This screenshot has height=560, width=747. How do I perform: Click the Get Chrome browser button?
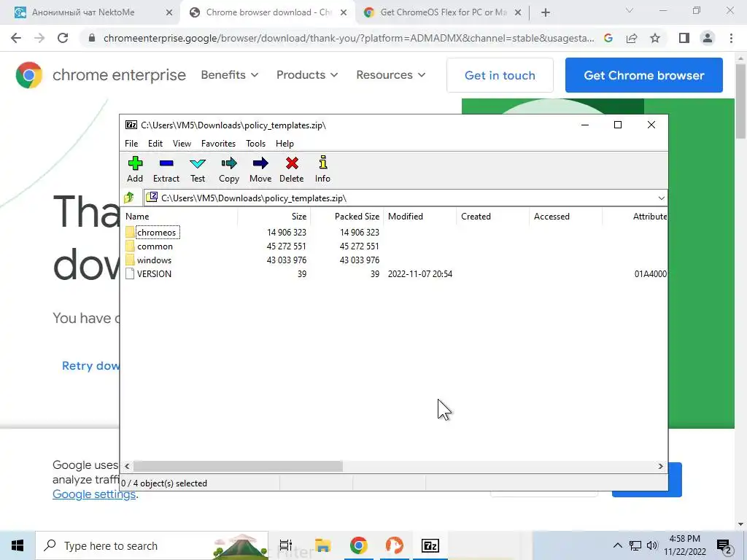coord(644,75)
